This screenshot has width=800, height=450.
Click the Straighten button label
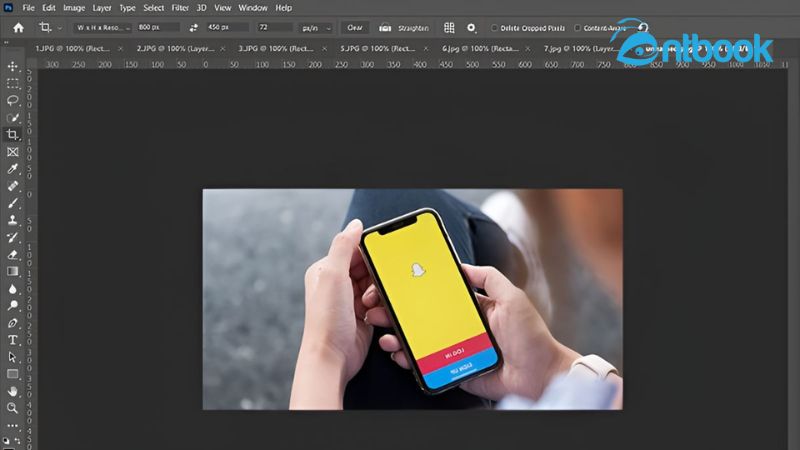pyautogui.click(x=413, y=28)
